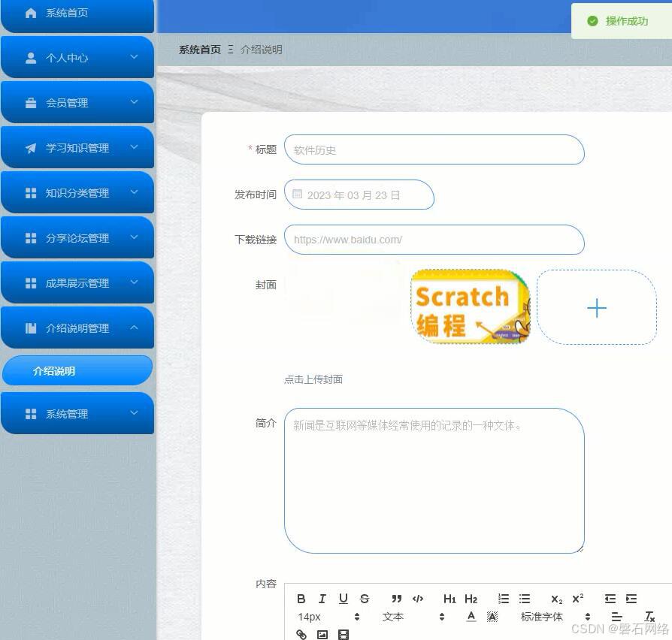Toggle underline formatting in editor
The image size is (672, 640).
click(x=344, y=599)
